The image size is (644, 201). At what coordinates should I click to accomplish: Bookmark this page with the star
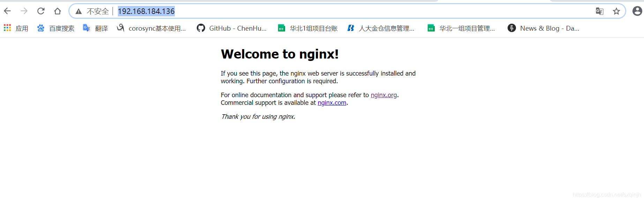tap(616, 11)
